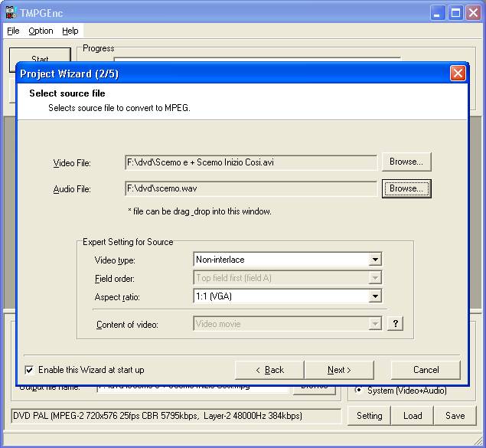Go Back to previous wizard step
Screen dimensions: 486x448
(x=269, y=370)
